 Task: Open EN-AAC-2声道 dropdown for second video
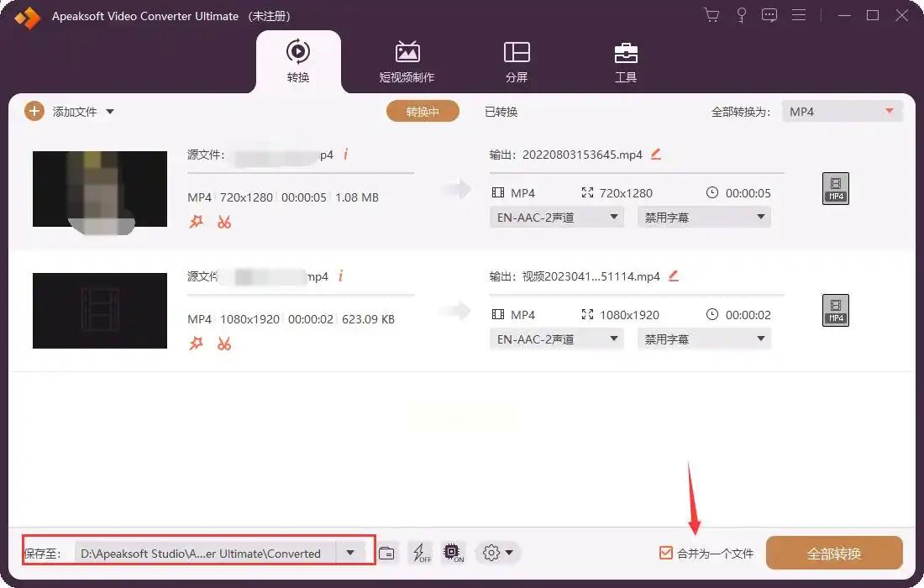(x=556, y=339)
